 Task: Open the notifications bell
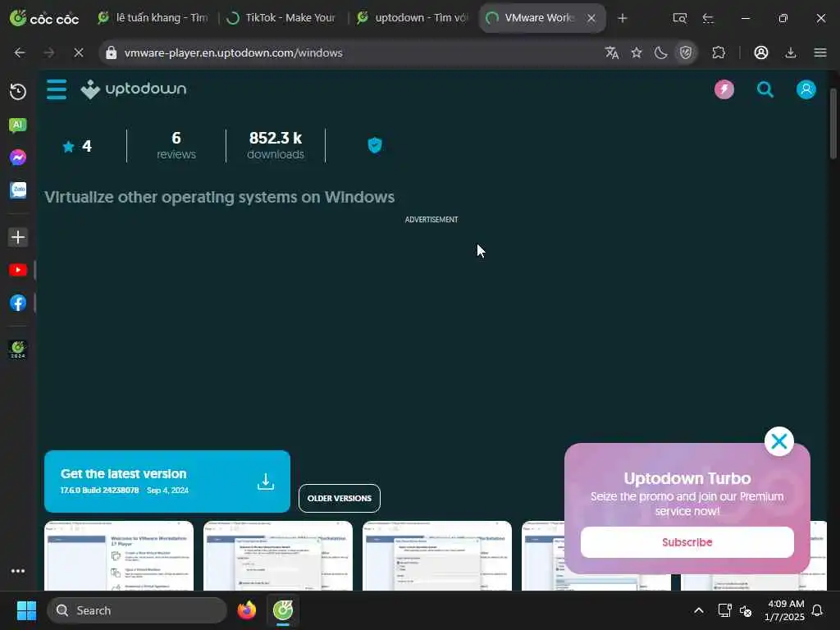pos(818,610)
